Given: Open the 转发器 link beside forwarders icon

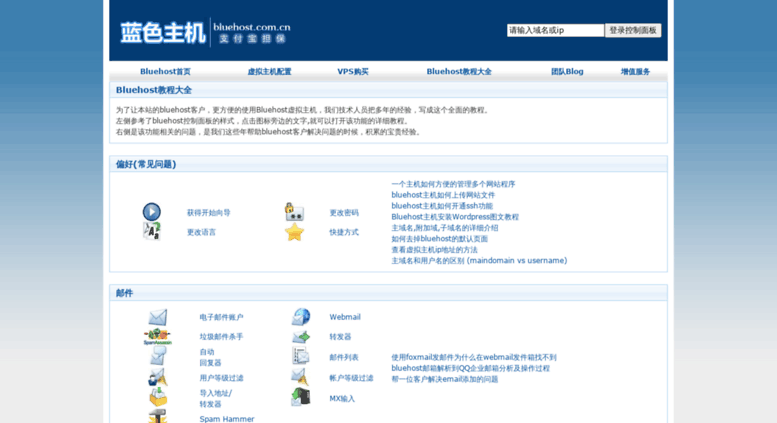Looking at the screenshot, I should pyautogui.click(x=340, y=336).
